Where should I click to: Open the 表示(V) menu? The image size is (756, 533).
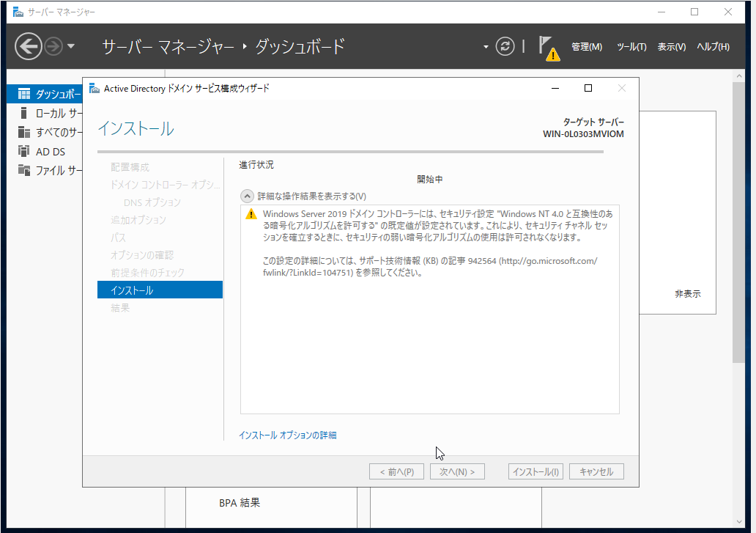tap(672, 47)
